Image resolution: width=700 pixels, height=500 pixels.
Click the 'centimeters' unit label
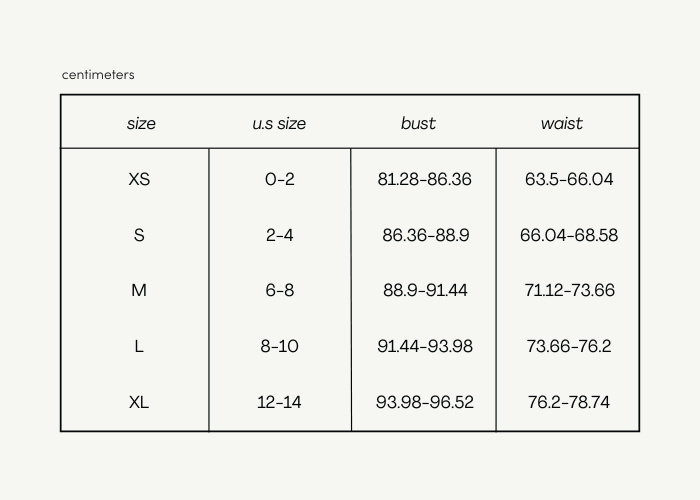(97, 75)
